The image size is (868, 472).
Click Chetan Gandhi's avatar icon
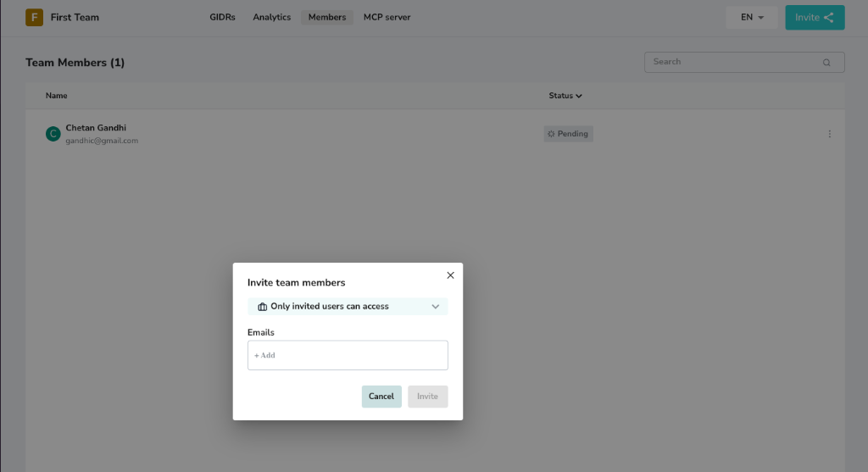pos(53,134)
